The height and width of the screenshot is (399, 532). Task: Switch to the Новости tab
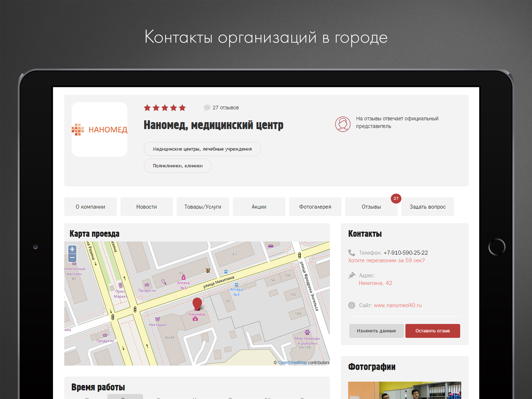tap(146, 207)
